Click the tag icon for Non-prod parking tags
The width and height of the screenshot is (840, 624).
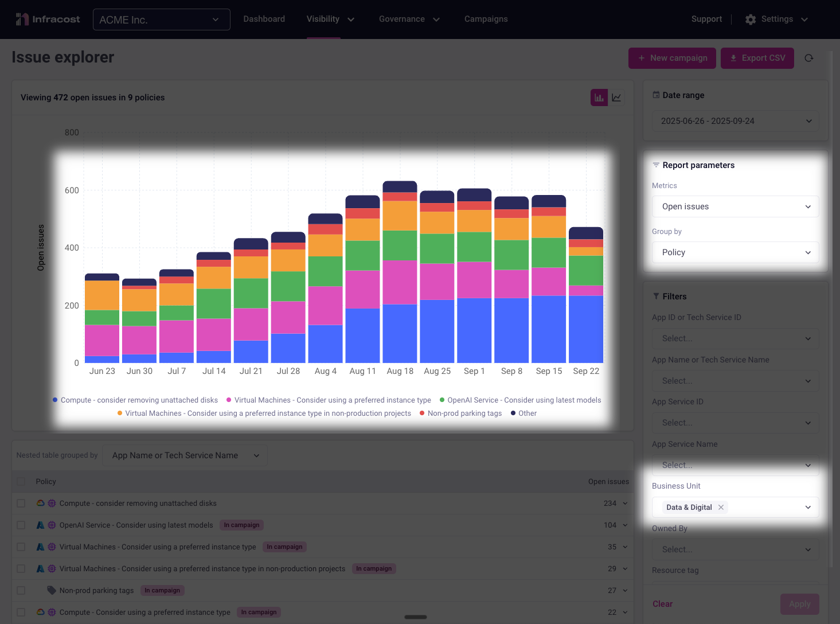(52, 590)
